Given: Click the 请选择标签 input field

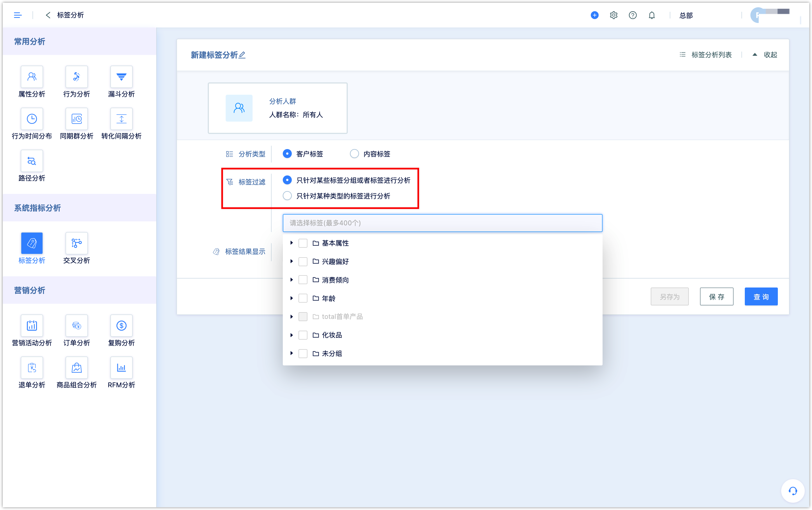Looking at the screenshot, I should (442, 223).
